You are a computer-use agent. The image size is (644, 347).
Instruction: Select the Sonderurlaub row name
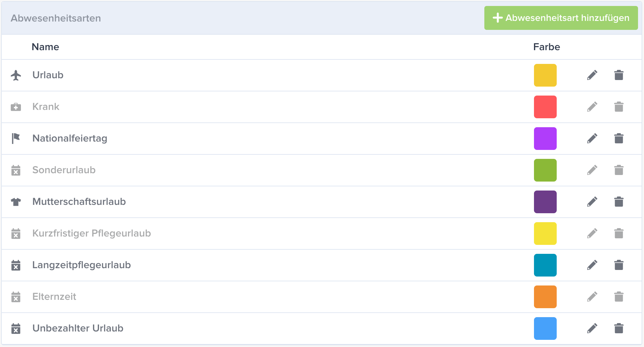(64, 170)
